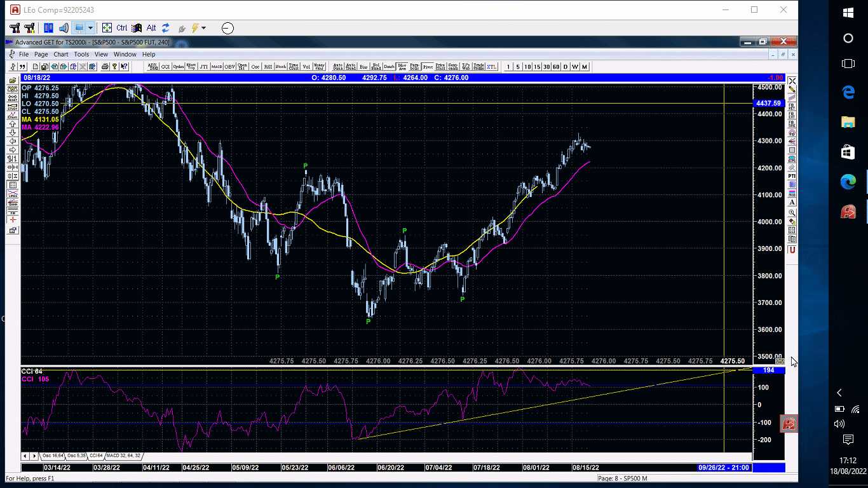Click the 4437.59 price level label

click(x=768, y=103)
